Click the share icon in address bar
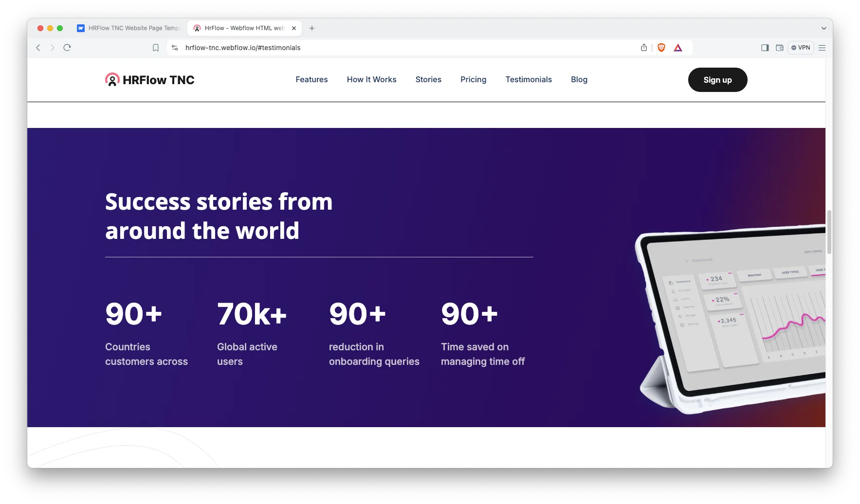Viewport: 860px width, 504px height. [x=643, y=48]
